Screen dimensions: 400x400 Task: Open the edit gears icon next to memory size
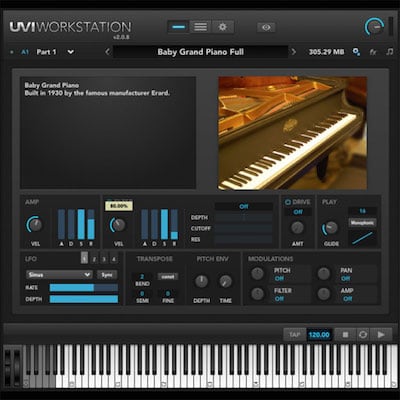click(x=356, y=52)
